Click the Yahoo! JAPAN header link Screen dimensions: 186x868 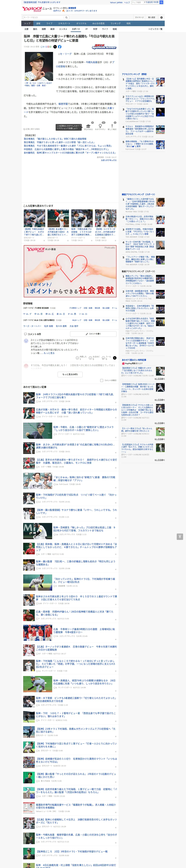point(116,2)
